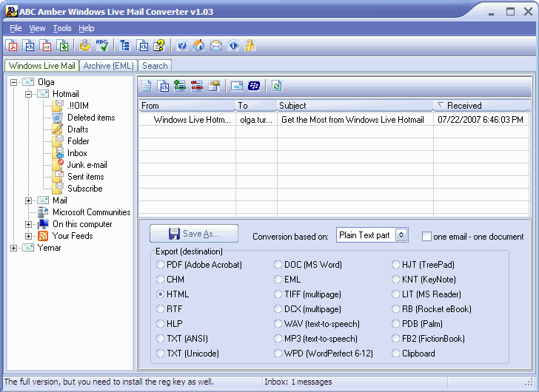Screen dimensions: 539x392
Task: Run the ABC spell check icon
Action: coord(102,45)
